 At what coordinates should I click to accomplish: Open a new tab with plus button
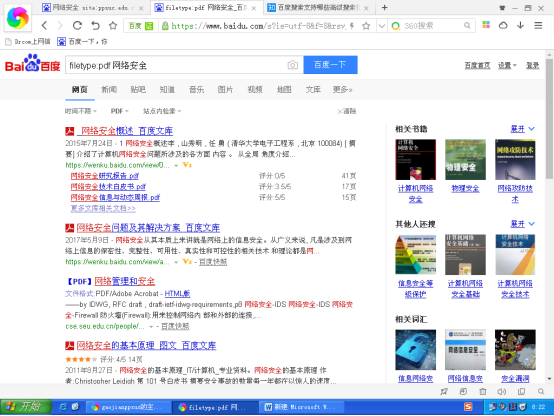[385, 7]
